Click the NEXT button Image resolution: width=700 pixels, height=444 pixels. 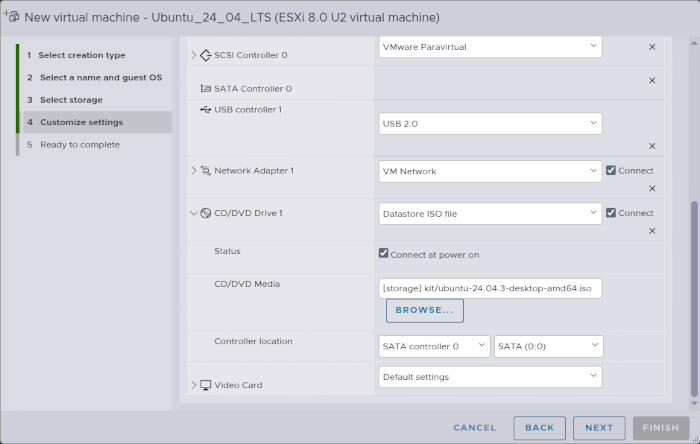(599, 428)
